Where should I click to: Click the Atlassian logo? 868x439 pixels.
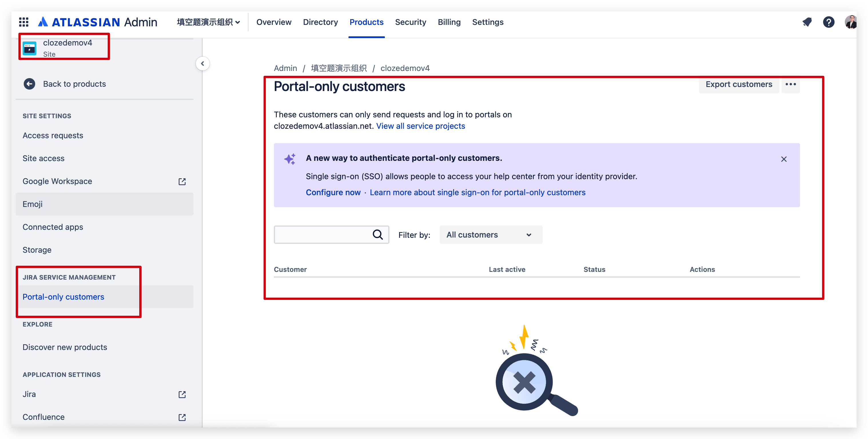(x=43, y=21)
